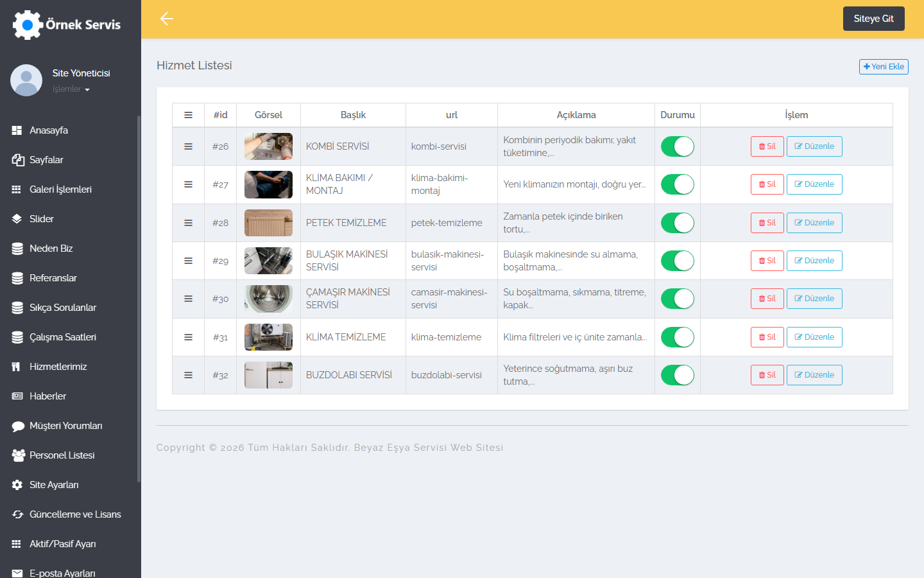Toggle status switch for KLİMA BAKIMI / MONTAJ
924x578 pixels.
678,184
